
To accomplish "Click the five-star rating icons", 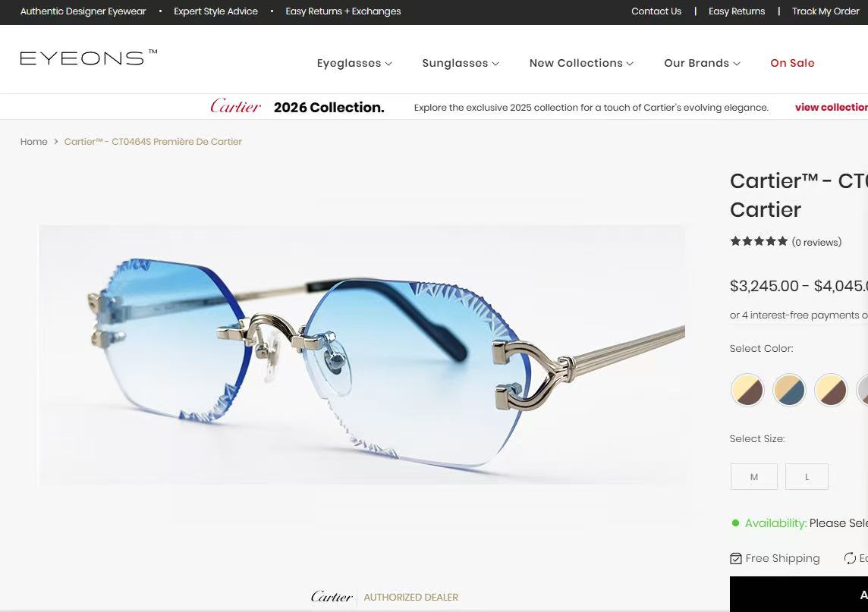I will [759, 241].
